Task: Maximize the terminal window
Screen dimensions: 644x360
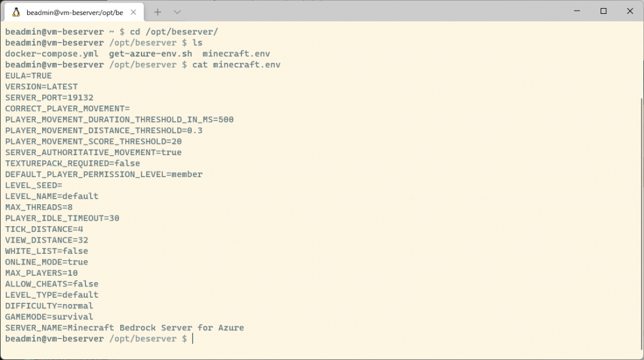Action: tap(603, 11)
